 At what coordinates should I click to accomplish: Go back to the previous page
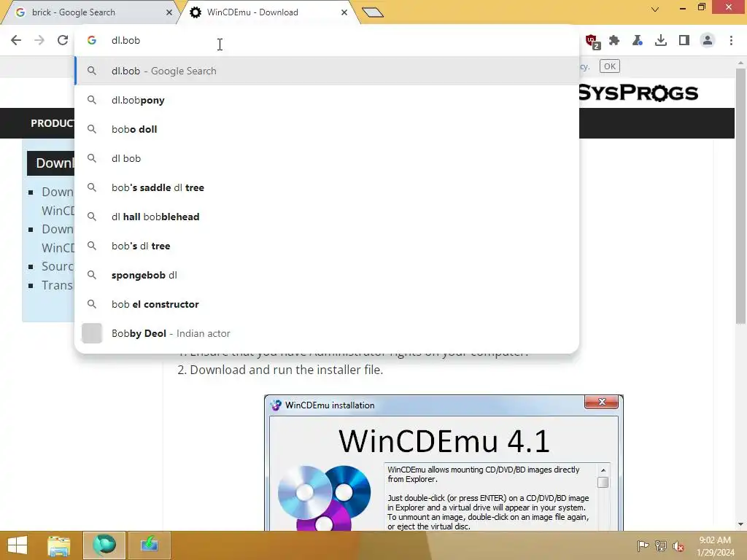[16, 40]
